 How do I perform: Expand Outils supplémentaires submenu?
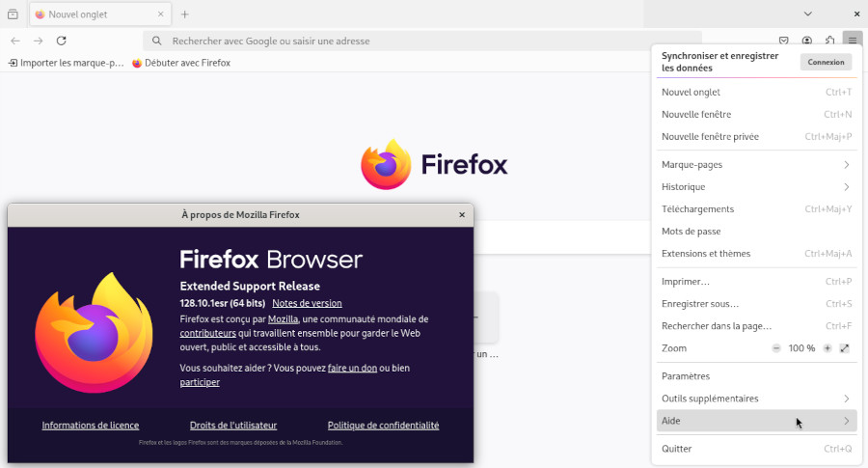pyautogui.click(x=757, y=399)
